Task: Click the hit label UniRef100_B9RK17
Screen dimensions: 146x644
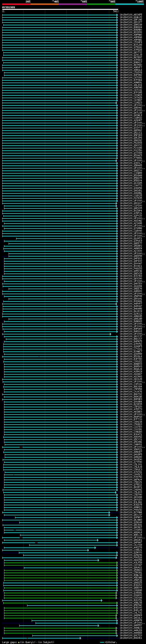Action: pyautogui.click(x=131, y=63)
